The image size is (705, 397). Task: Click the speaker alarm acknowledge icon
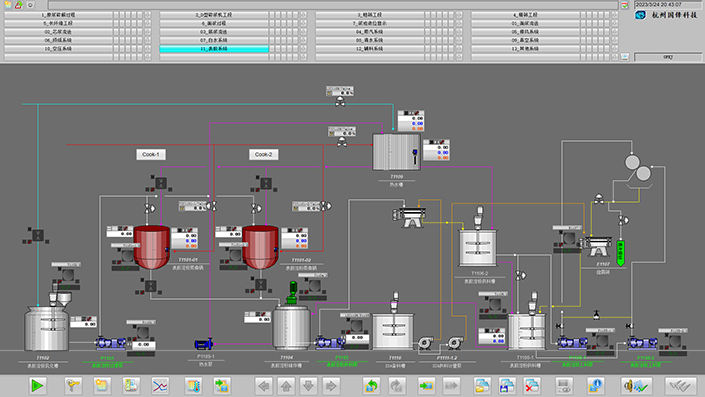click(636, 385)
